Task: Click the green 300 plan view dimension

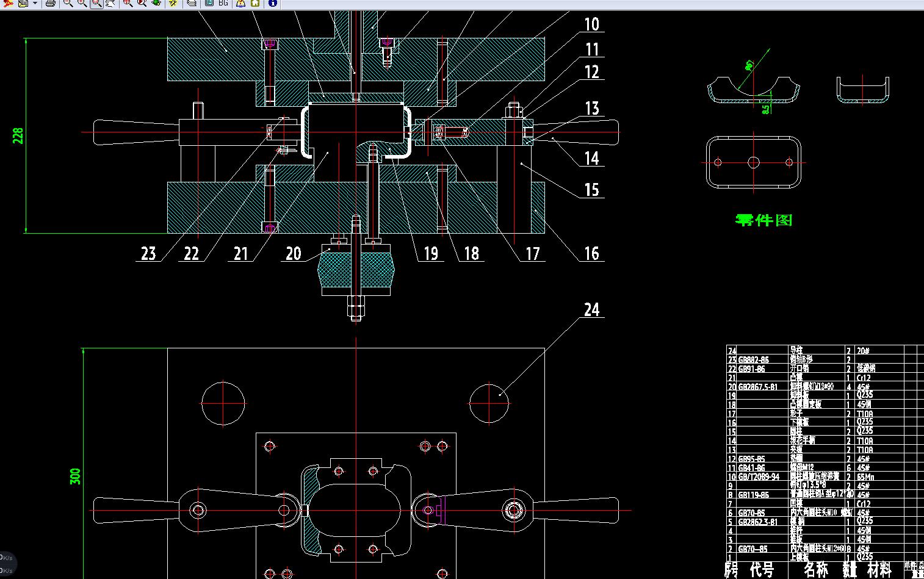Action: [75, 476]
